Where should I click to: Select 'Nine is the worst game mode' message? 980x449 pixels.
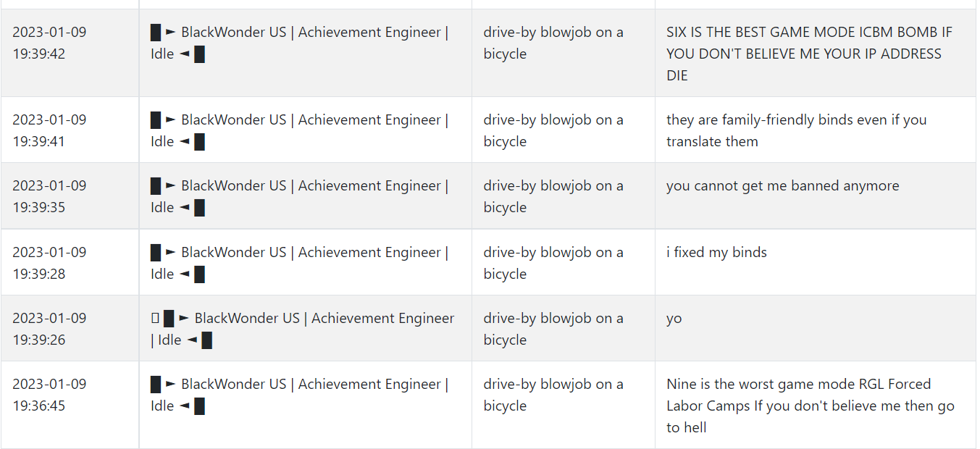pos(811,406)
